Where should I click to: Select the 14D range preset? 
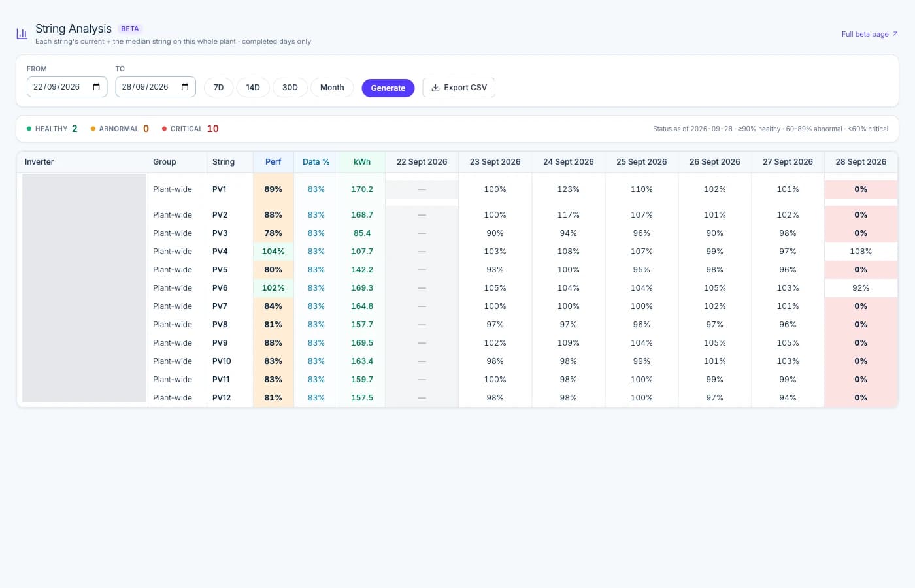[x=253, y=88]
